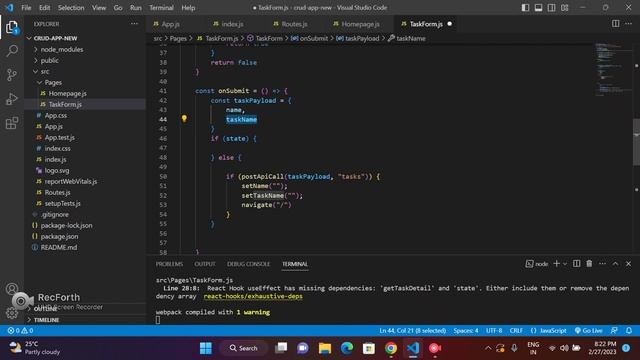Collapse the CRUD-APP-NEW root folder

tap(55, 38)
